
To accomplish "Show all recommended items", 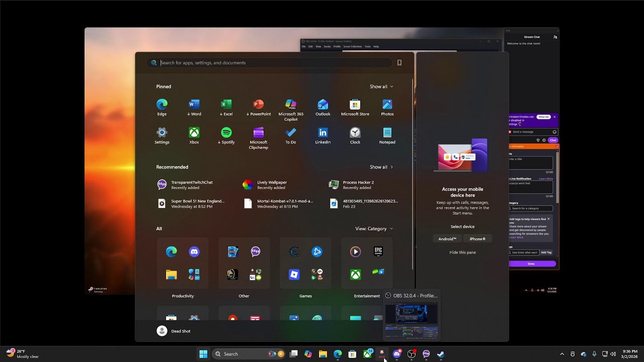I will point(381,167).
